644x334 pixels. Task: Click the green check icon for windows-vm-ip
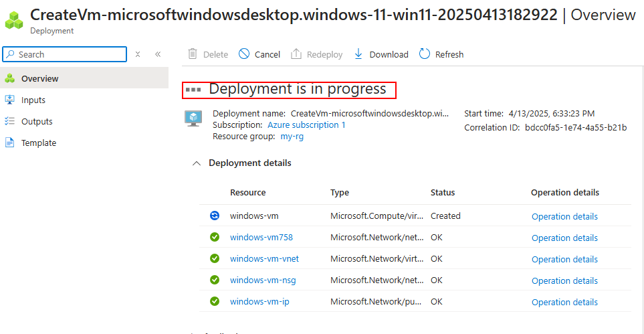click(x=215, y=301)
